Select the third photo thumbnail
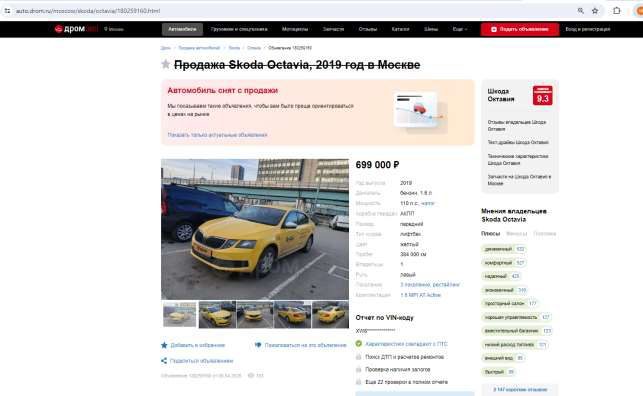Viewport: 643px width, 396px height. 255,314
